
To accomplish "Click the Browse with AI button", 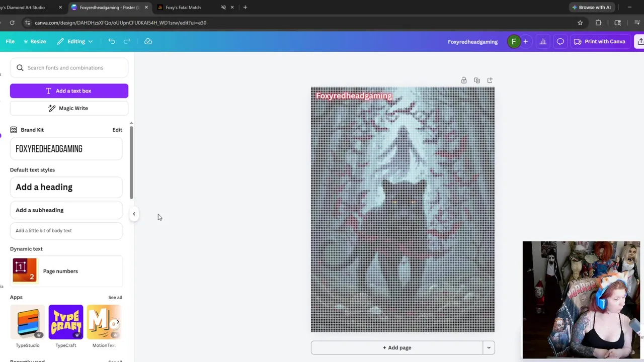I will coord(591,8).
